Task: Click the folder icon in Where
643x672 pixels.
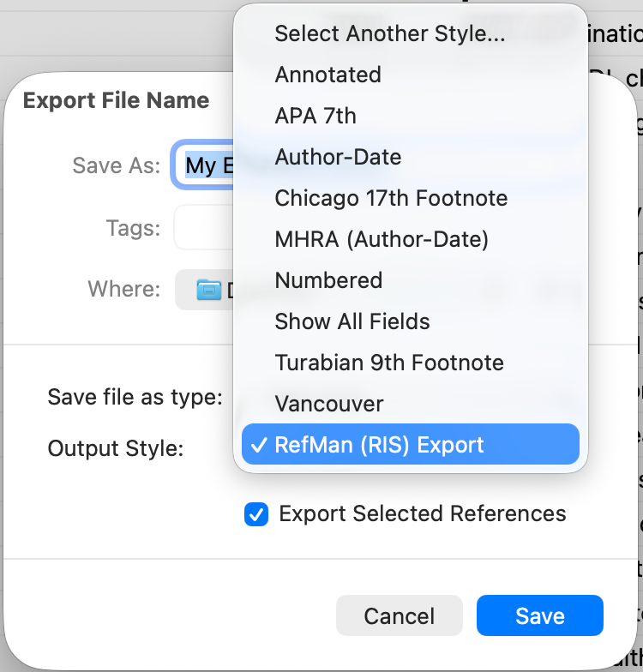Action: (x=209, y=290)
